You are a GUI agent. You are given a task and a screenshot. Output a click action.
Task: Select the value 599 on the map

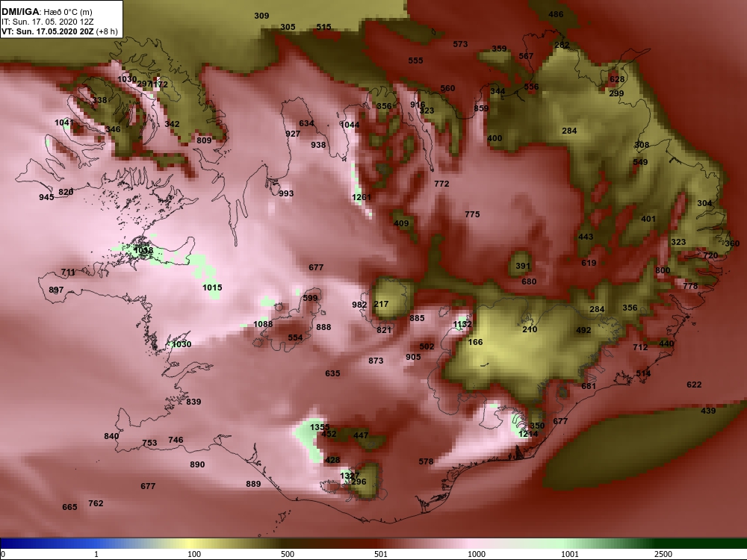310,298
